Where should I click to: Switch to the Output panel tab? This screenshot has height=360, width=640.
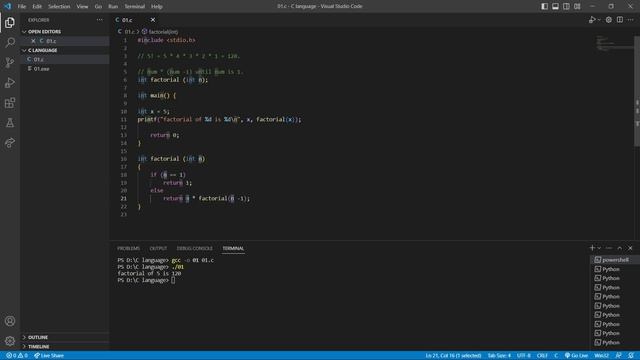[158, 248]
